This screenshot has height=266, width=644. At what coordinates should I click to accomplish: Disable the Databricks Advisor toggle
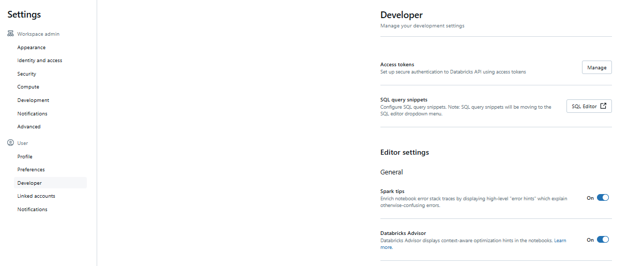(603, 240)
